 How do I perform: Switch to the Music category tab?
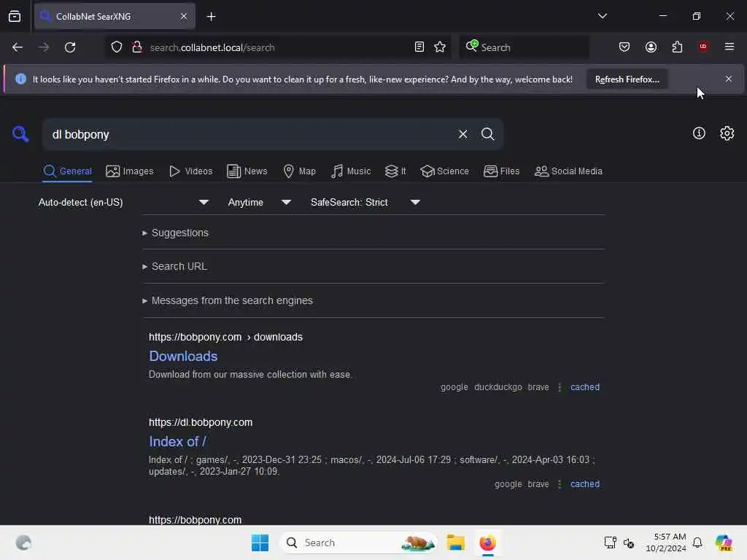(x=351, y=171)
